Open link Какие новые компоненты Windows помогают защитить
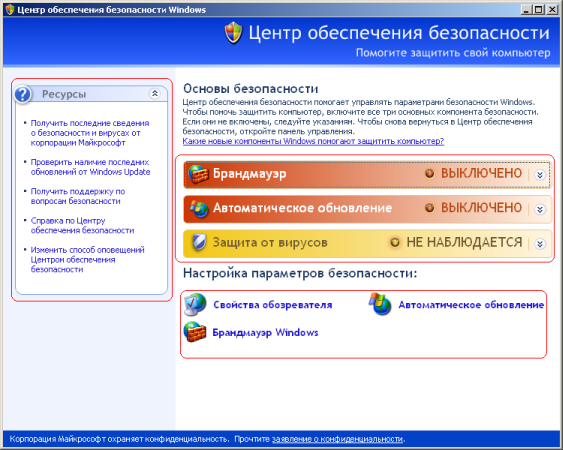 pos(313,141)
